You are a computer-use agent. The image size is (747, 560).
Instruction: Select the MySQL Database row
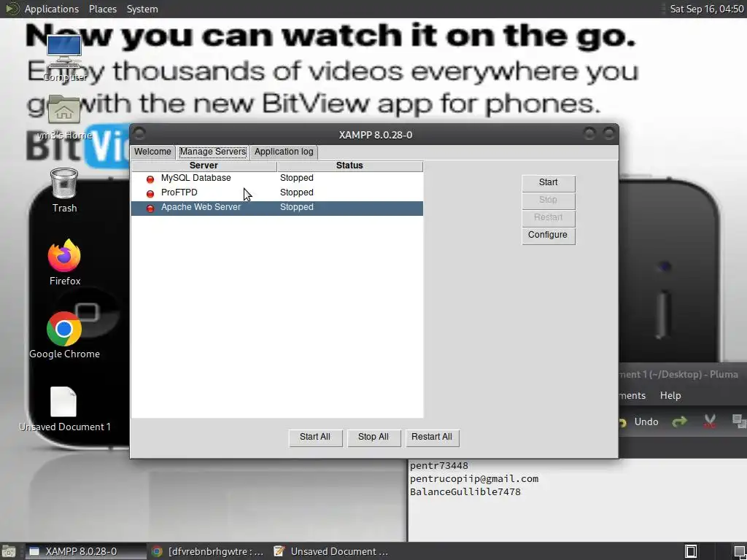pos(276,179)
